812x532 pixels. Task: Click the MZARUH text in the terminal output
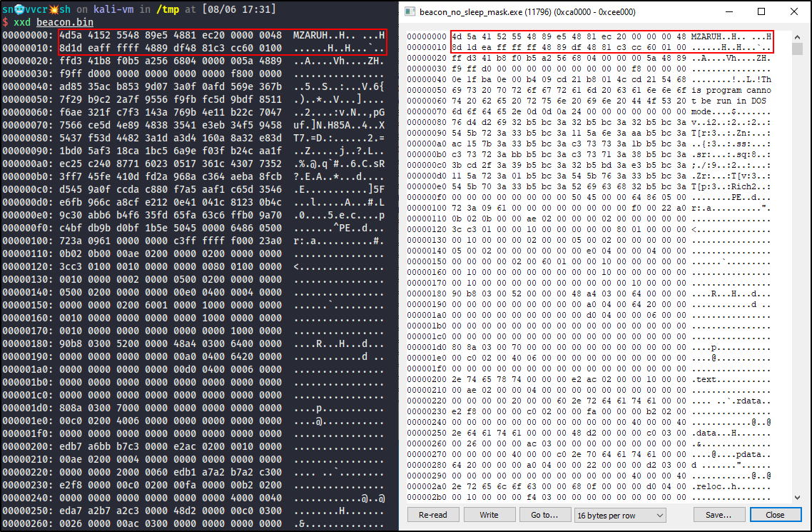click(x=310, y=35)
